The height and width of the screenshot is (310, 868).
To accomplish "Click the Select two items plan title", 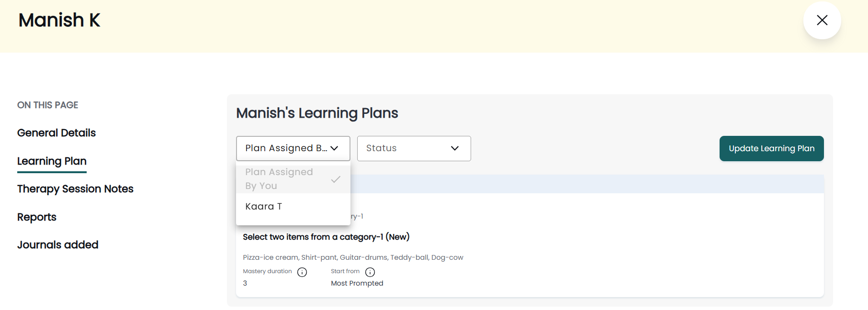I will (x=326, y=237).
